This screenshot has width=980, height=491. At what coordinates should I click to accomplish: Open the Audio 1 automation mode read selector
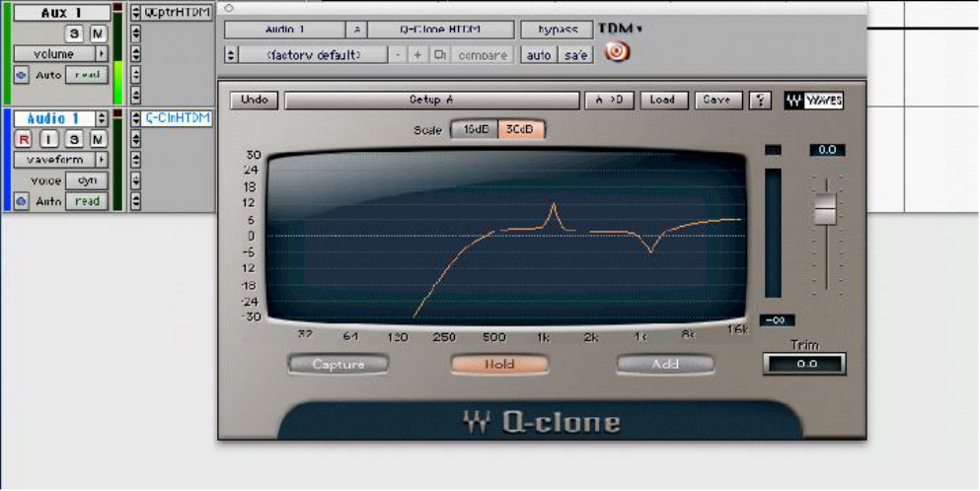(x=87, y=202)
